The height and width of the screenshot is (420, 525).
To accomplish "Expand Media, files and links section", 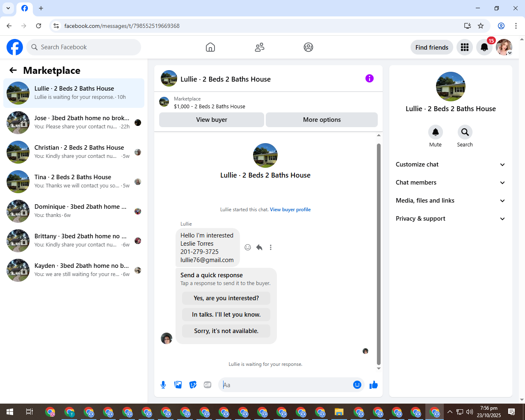I will (450, 201).
